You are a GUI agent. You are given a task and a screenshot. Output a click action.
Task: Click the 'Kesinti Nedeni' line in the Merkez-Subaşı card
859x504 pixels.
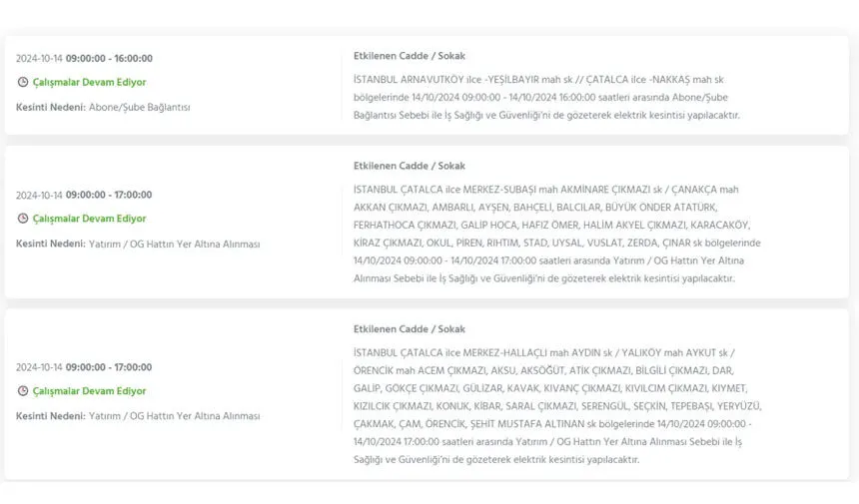(138, 243)
